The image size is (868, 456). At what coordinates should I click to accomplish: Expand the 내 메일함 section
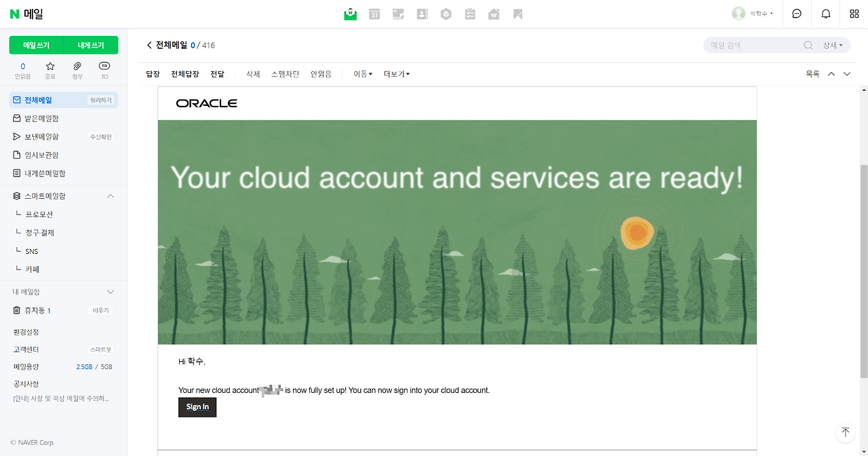(x=111, y=292)
